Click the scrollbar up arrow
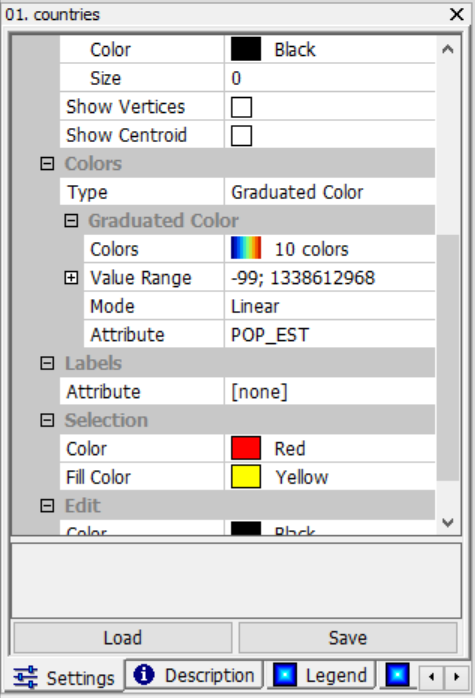 (448, 49)
